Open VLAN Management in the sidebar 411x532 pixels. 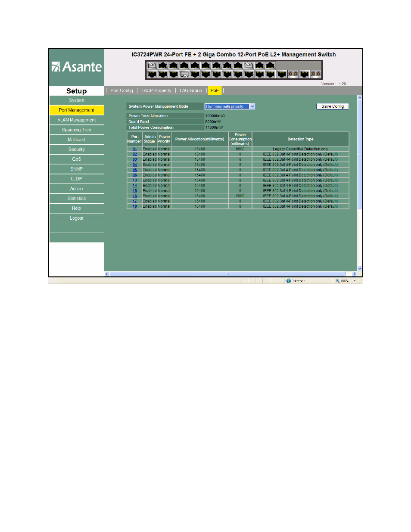(x=77, y=120)
